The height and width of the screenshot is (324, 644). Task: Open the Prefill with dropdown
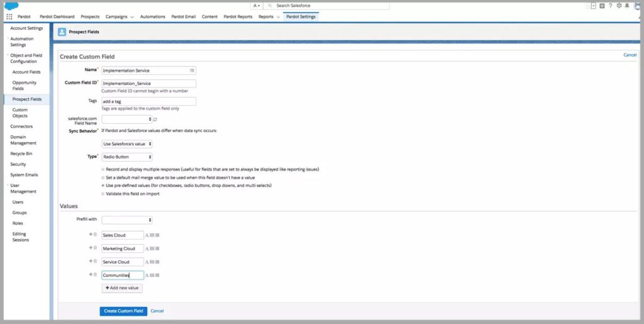[x=127, y=220]
